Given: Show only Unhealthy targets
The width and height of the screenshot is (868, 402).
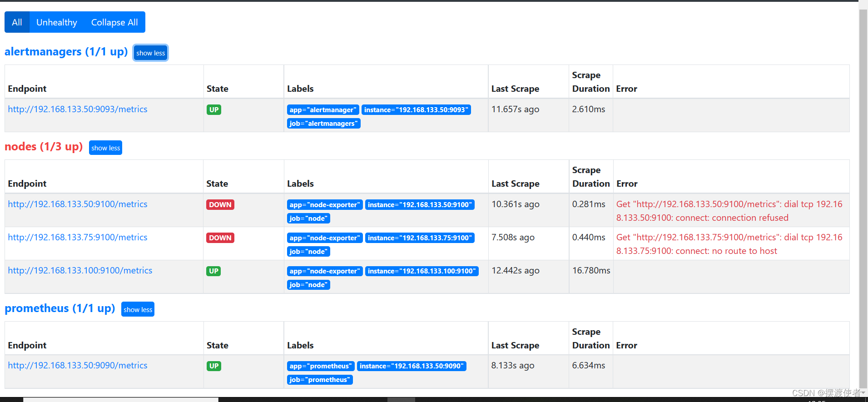Looking at the screenshot, I should point(57,22).
